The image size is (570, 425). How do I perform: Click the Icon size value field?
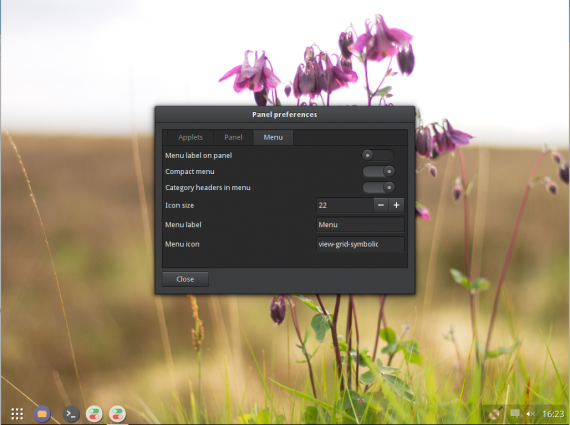(345, 205)
